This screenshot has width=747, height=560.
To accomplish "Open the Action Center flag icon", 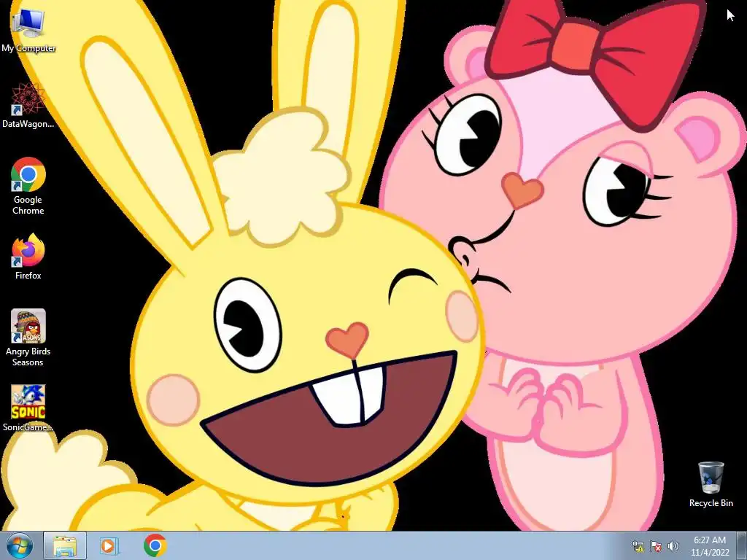I will [x=656, y=546].
